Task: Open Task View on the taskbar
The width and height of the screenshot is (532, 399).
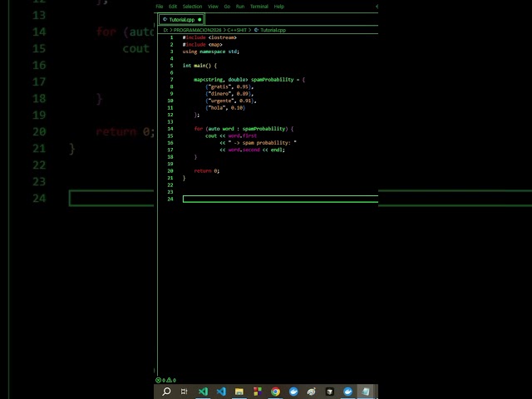Action: [x=185, y=392]
